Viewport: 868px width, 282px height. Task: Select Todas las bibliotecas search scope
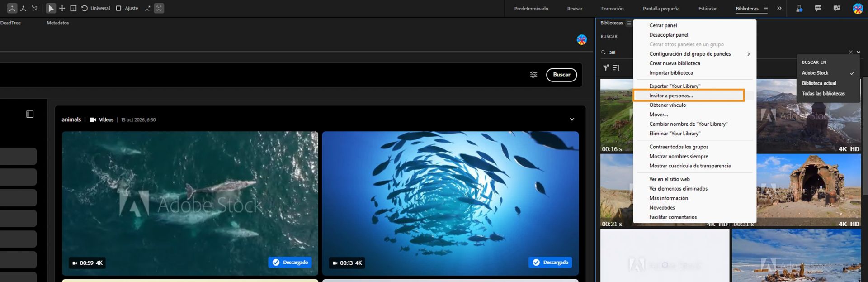[828, 94]
